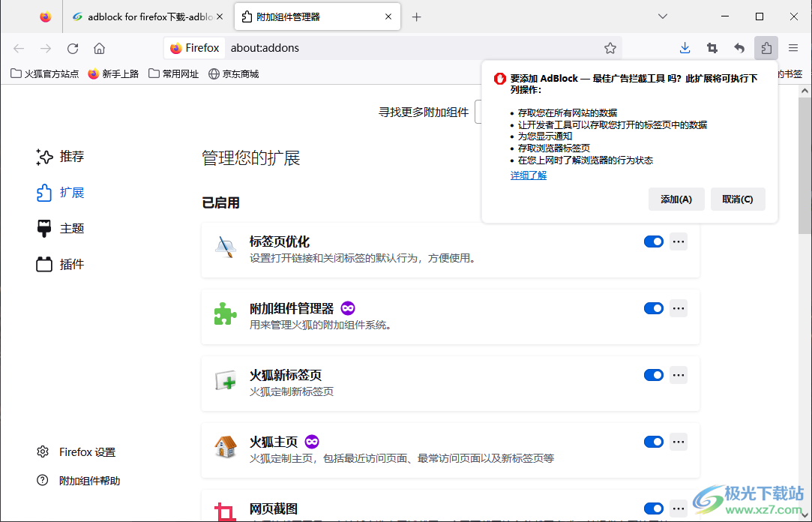This screenshot has width=812, height=522.
Task: Click the screenshot crop tool icon
Action: pos(712,48)
